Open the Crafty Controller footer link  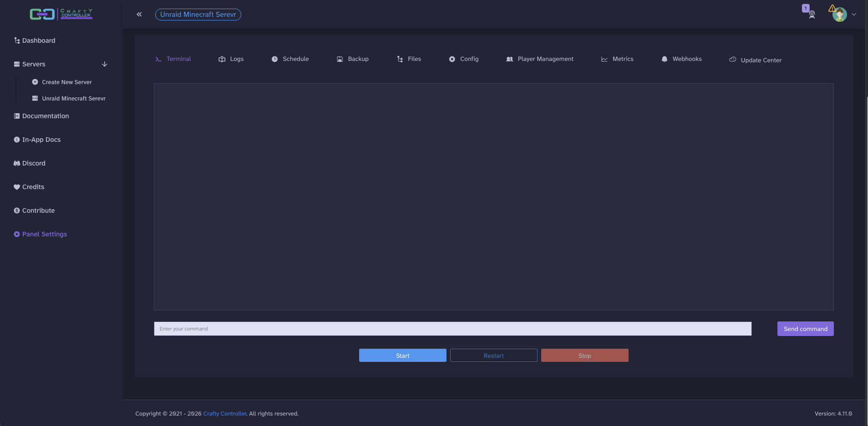pos(225,414)
